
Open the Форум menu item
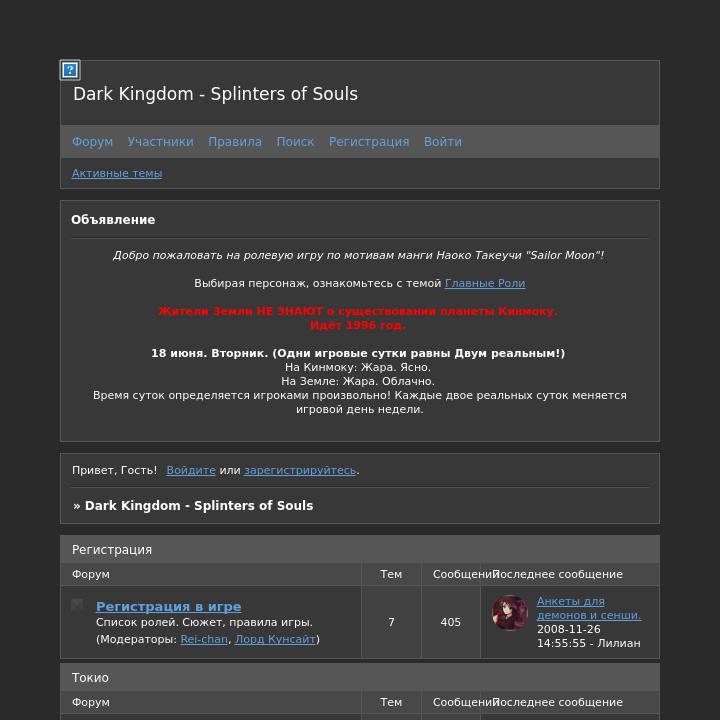(x=92, y=142)
